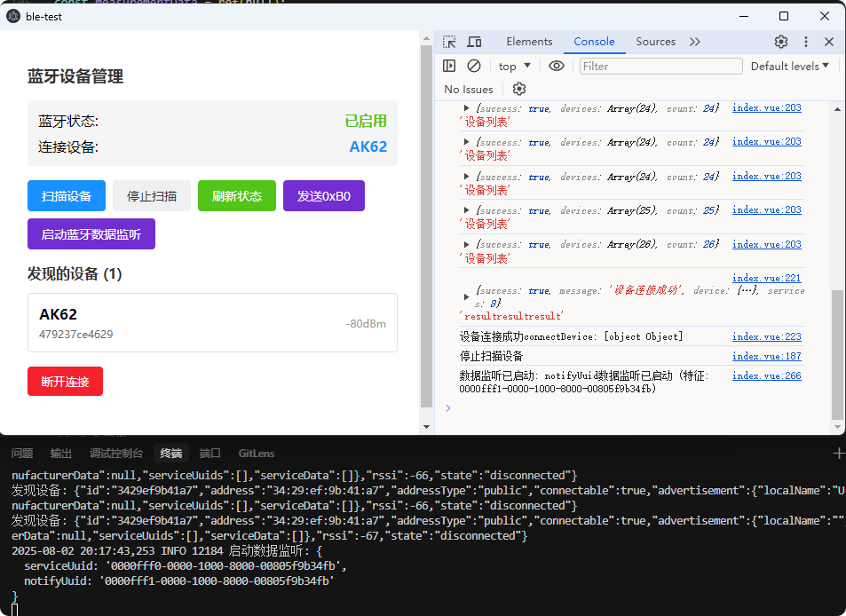This screenshot has height=616, width=846.
Task: Add new terminal with plus icon
Action: (x=838, y=453)
